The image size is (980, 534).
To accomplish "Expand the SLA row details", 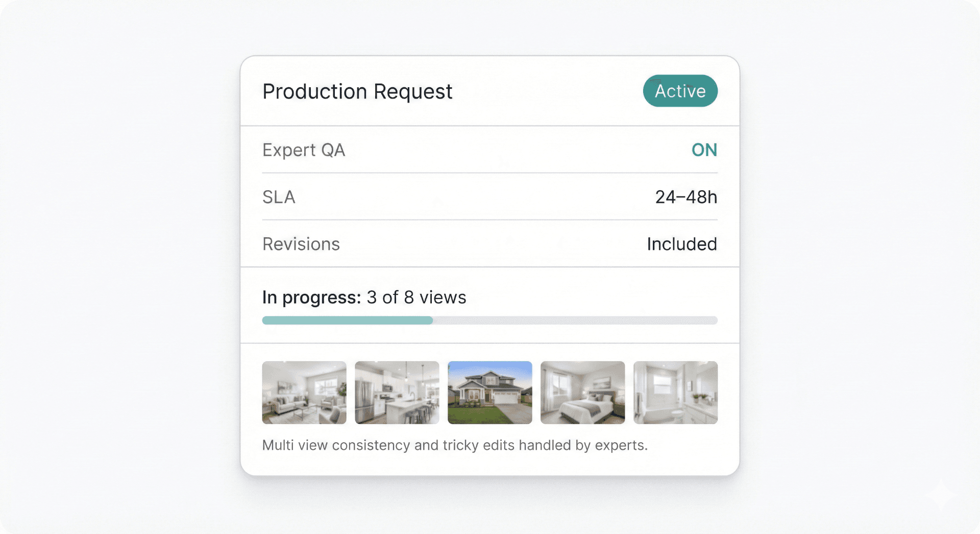I will (x=279, y=197).
